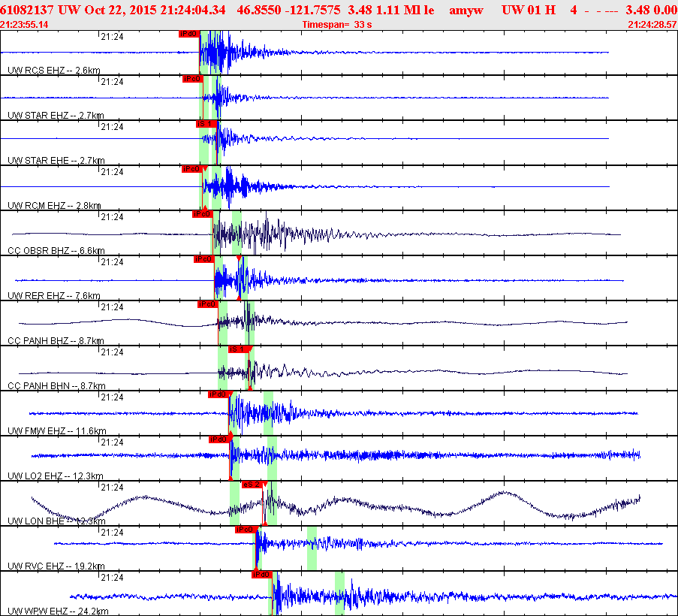This screenshot has height=616, width=678.
Task: Click the isolated green window on RVC trace
Action: point(312,548)
